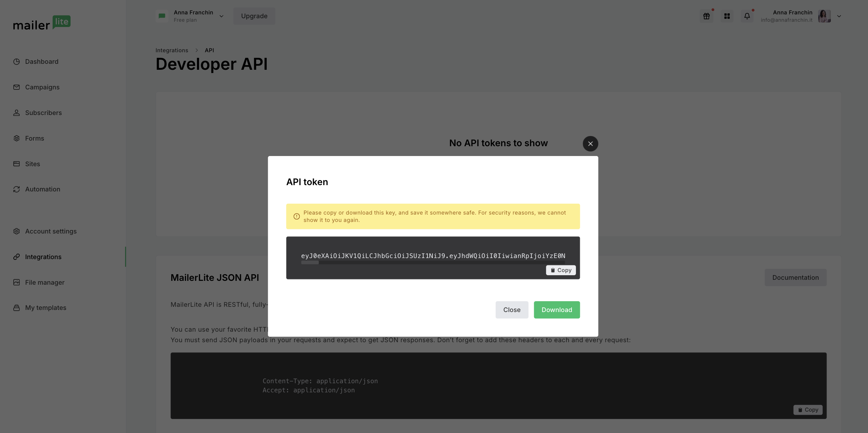The width and height of the screenshot is (868, 433).
Task: Open the Forms layers icon
Action: pos(16,138)
